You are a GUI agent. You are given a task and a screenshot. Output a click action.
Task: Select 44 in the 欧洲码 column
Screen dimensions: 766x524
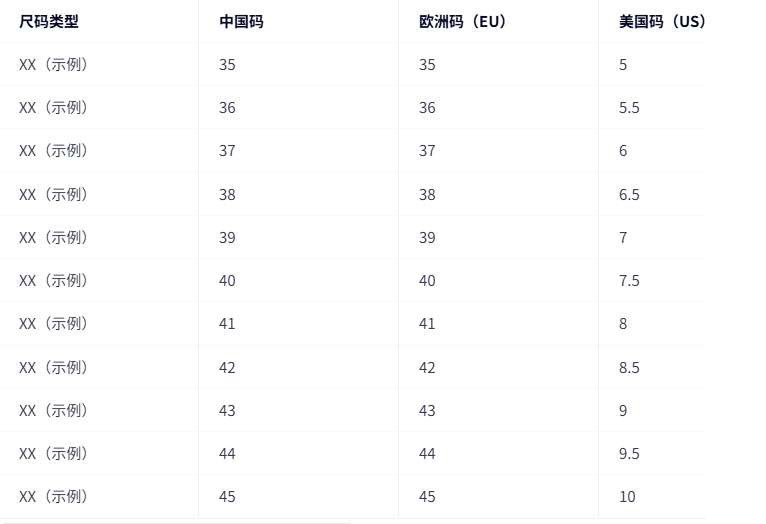pos(427,454)
